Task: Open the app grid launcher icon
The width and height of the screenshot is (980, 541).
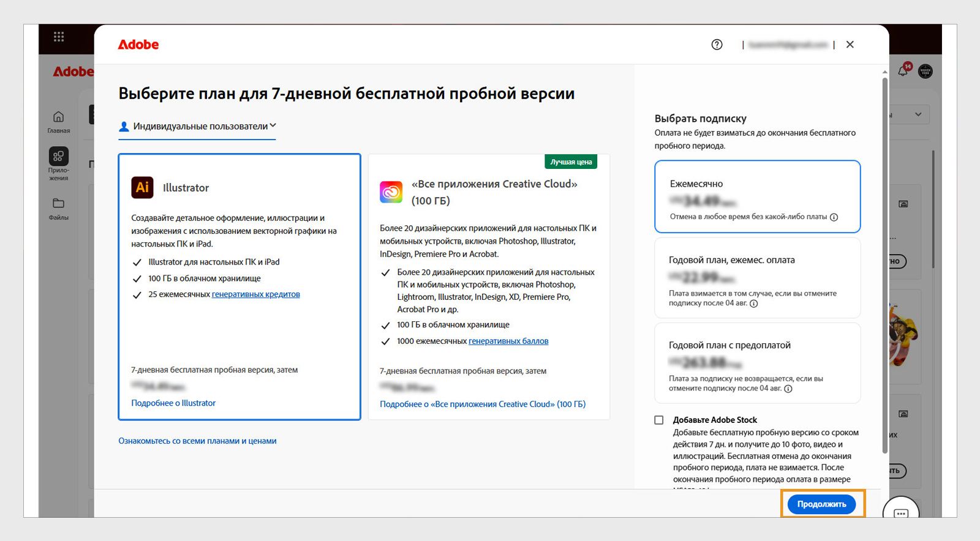Action: pyautogui.click(x=59, y=37)
